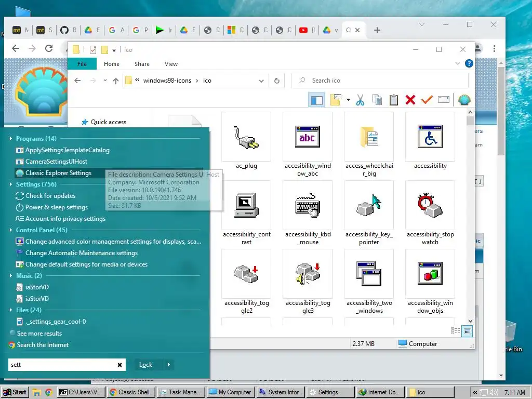Clear the start menu search box
The width and height of the screenshot is (532, 399).
click(x=120, y=365)
